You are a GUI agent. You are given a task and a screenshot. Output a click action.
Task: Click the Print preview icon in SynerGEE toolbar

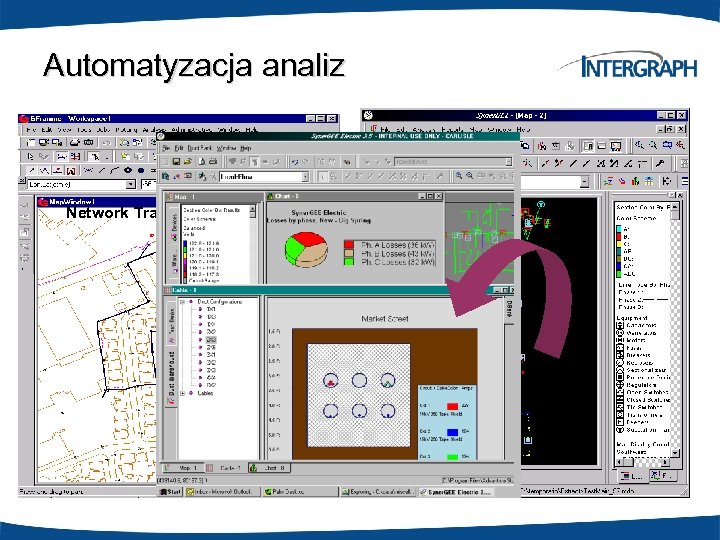(202, 162)
